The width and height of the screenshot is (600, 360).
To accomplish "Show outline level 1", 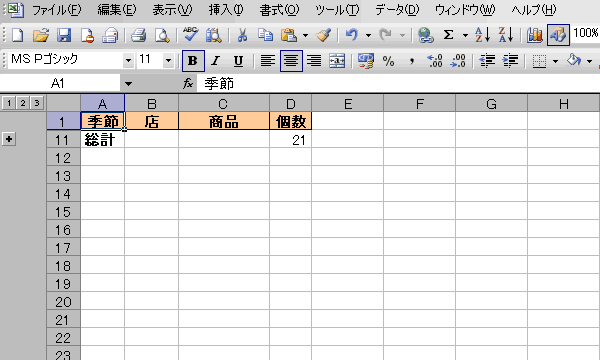I will [x=9, y=103].
